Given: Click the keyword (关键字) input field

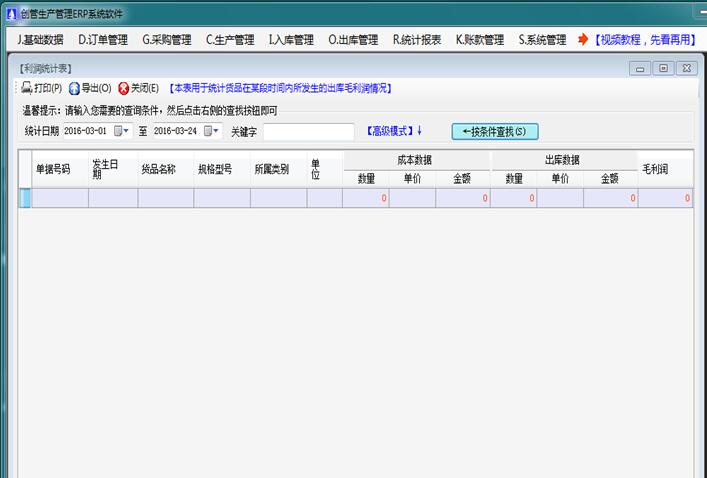Looking at the screenshot, I should click(308, 132).
